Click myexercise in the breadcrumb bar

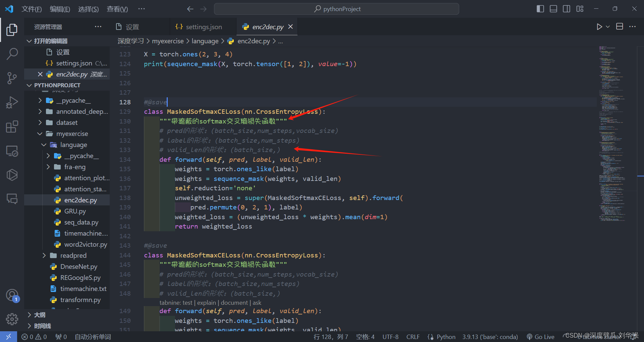point(168,41)
